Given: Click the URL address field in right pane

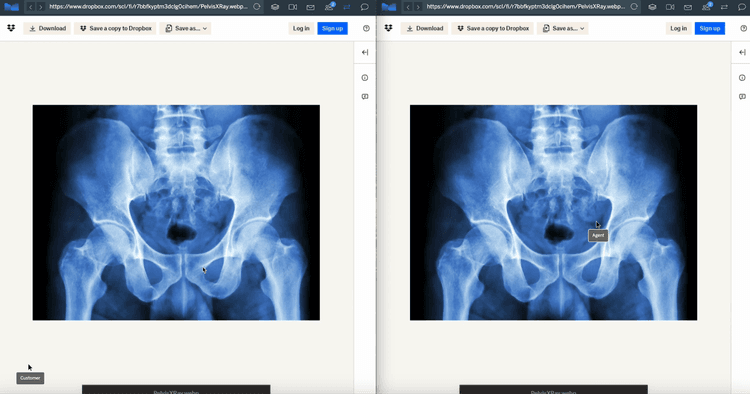Looking at the screenshot, I should pyautogui.click(x=526, y=7).
